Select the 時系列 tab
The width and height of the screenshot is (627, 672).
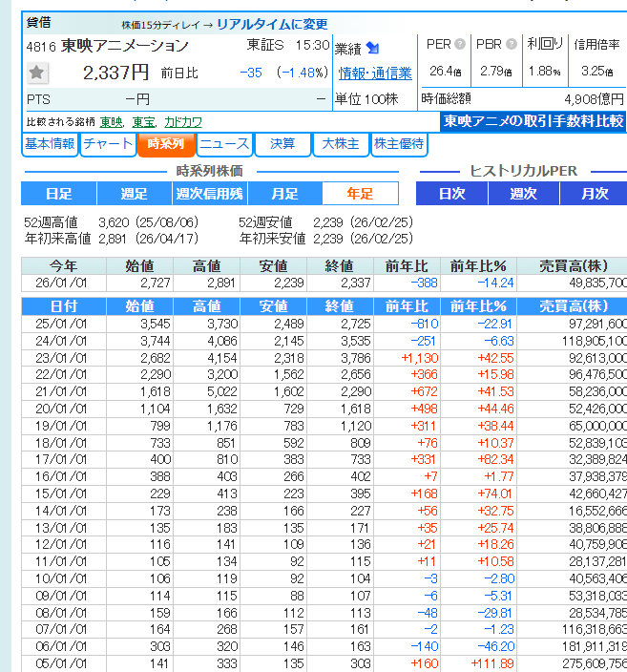point(166,144)
